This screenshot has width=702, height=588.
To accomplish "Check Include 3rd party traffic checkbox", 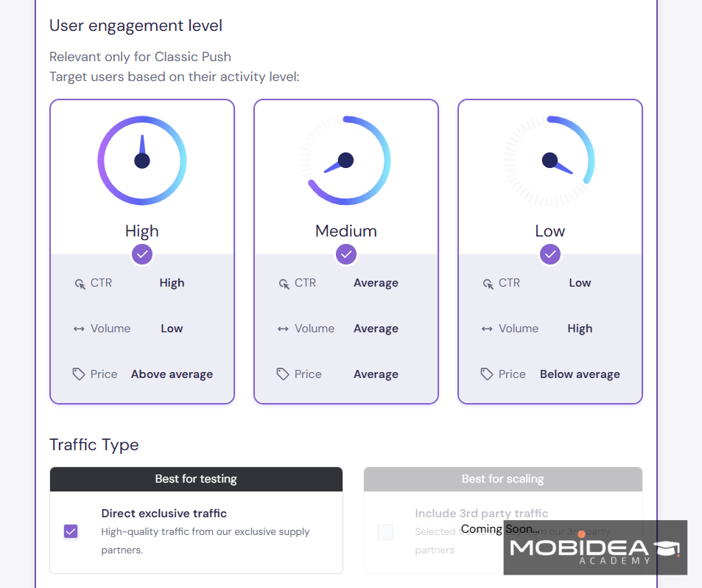I will point(385,532).
